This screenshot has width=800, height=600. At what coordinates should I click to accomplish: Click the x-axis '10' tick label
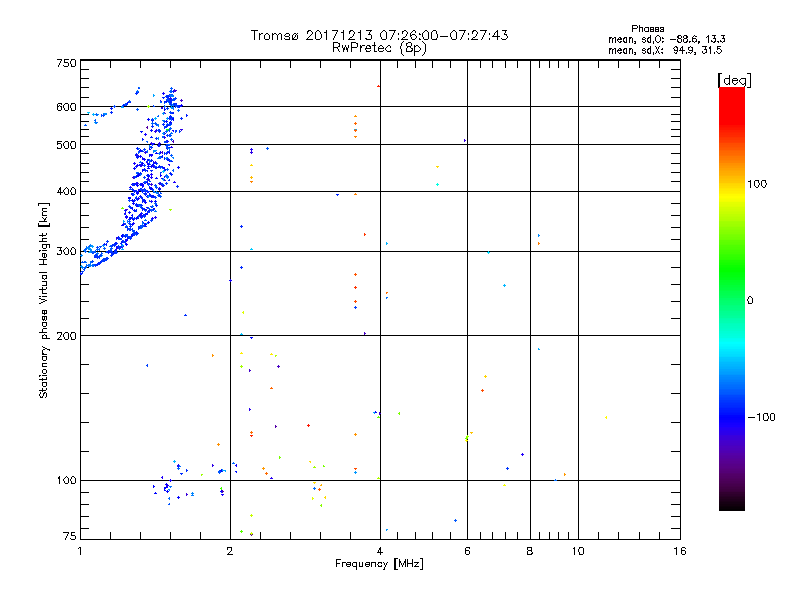click(578, 551)
